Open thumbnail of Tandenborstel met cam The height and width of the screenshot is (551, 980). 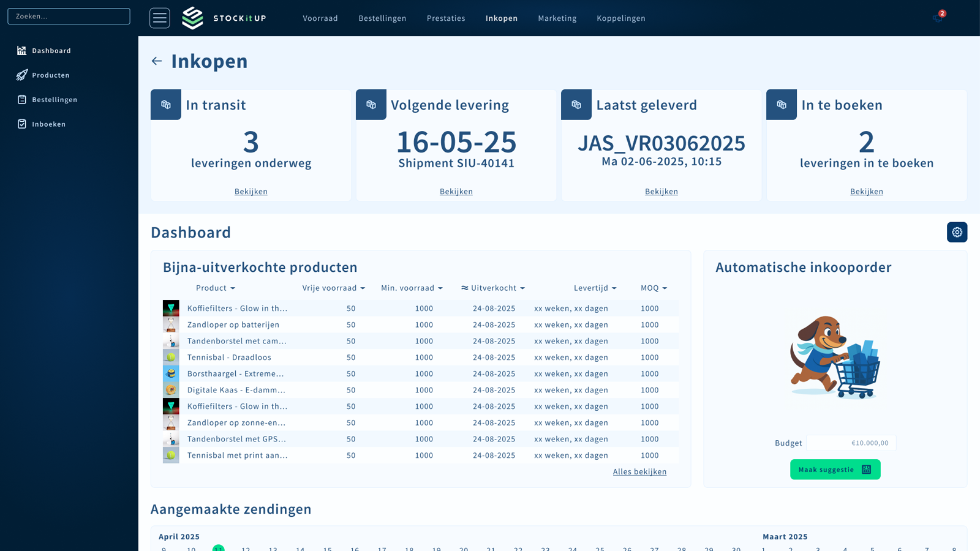point(171,341)
